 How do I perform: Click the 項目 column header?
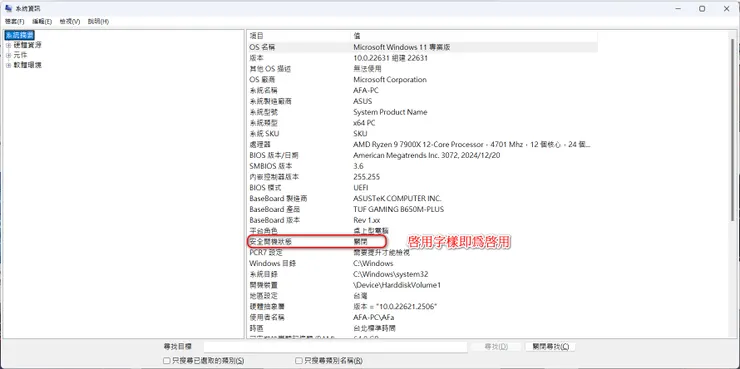tap(299, 36)
